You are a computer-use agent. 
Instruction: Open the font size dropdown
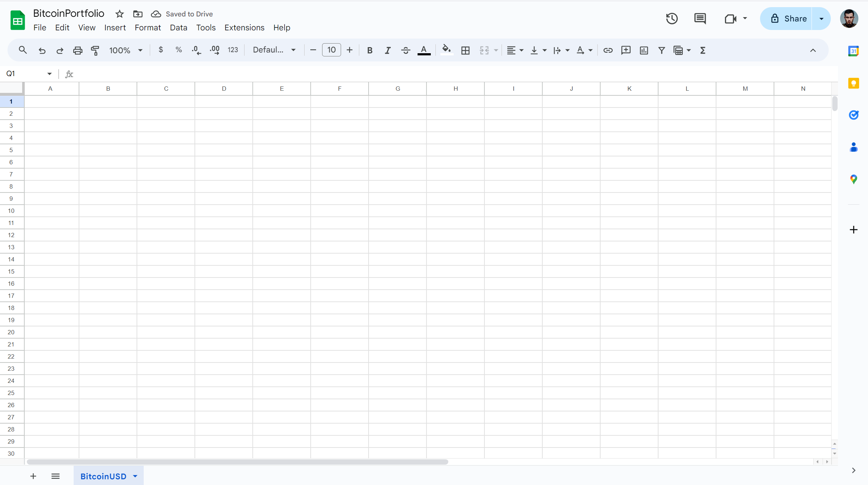[332, 50]
